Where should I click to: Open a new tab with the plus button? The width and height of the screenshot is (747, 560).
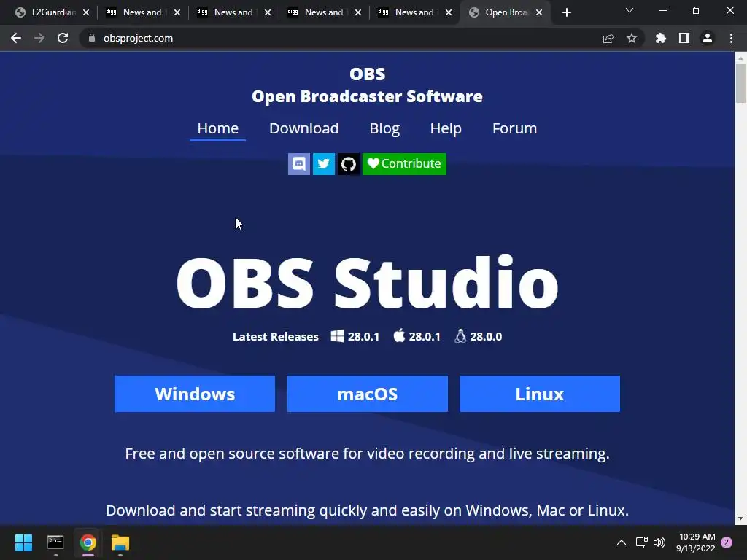[x=566, y=12]
